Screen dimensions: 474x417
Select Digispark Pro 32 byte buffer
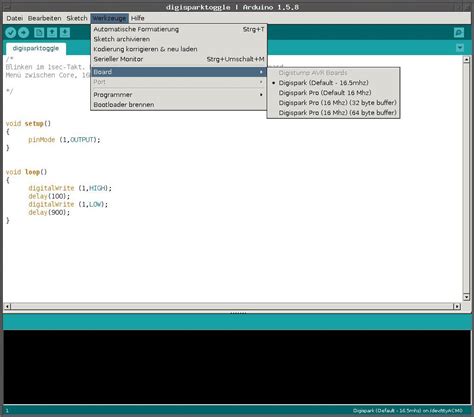(x=333, y=103)
